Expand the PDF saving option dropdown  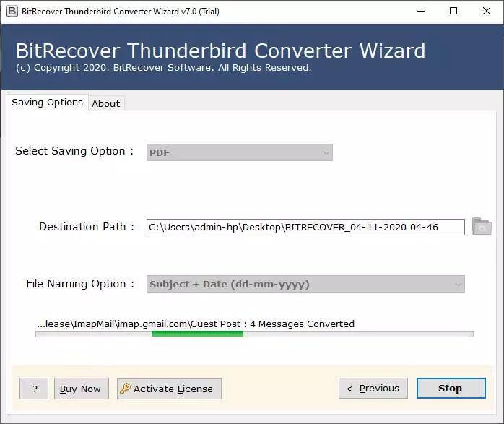pos(239,152)
